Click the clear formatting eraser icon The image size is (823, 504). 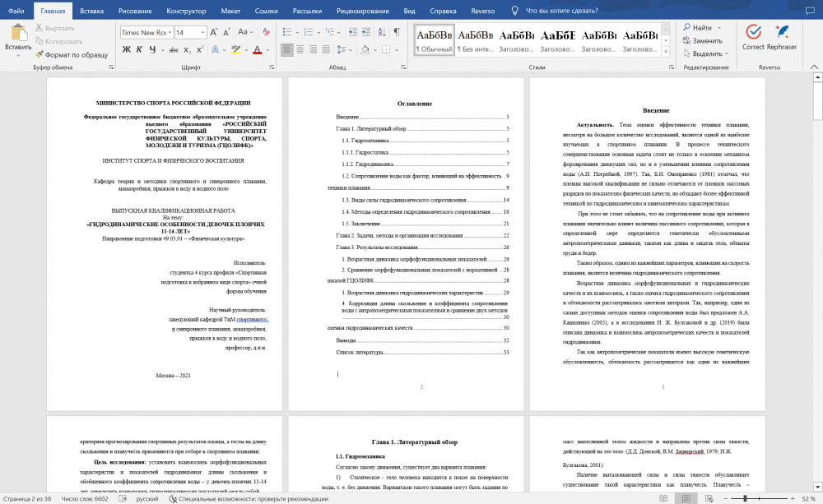[x=266, y=32]
